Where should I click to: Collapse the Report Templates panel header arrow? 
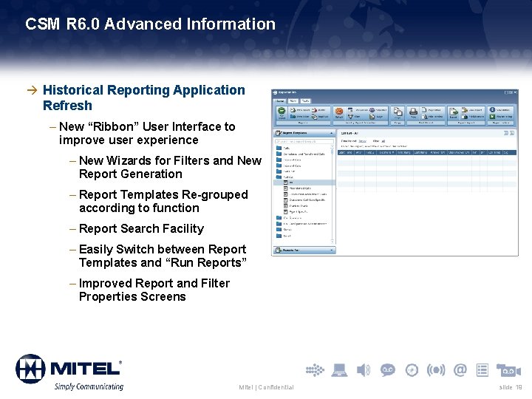[x=332, y=133]
